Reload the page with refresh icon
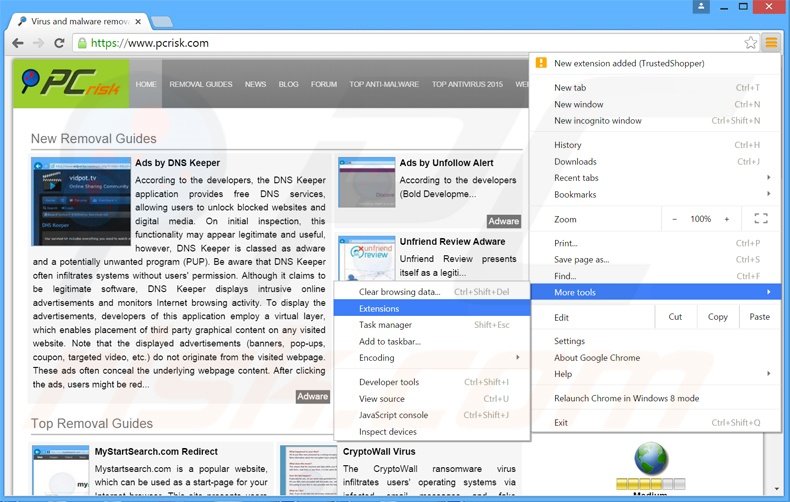Image resolution: width=790 pixels, height=502 pixels. tap(59, 43)
